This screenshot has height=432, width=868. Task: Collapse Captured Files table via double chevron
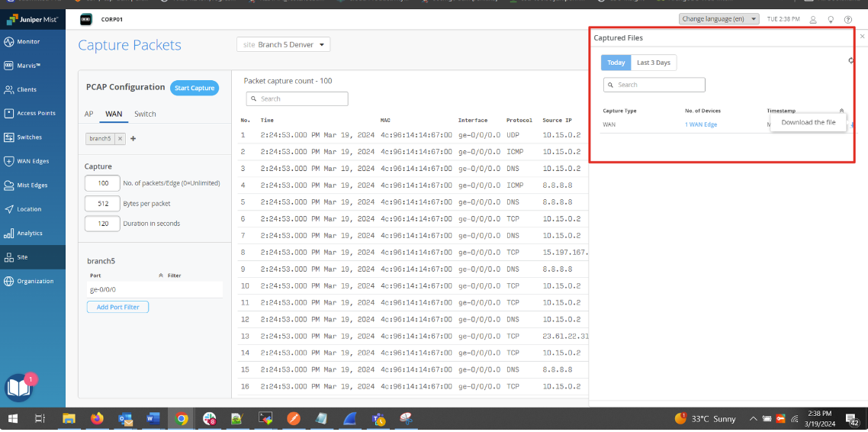point(842,111)
